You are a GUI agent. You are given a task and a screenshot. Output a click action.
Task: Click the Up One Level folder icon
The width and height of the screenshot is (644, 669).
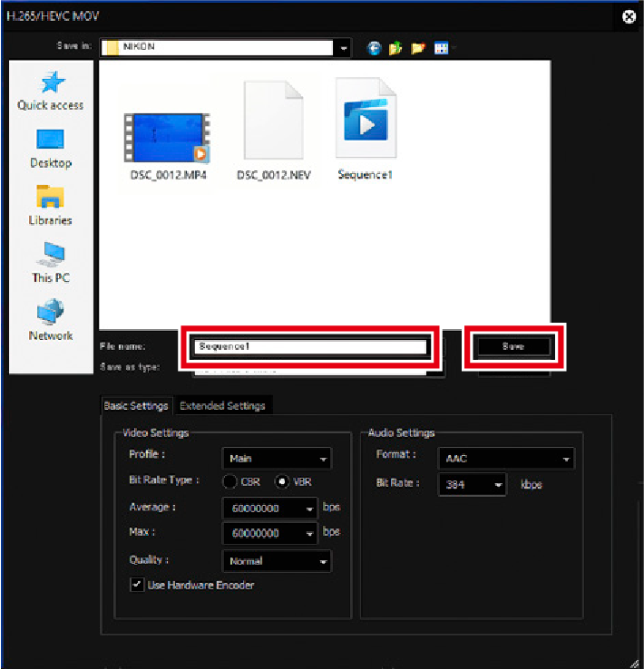pyautogui.click(x=395, y=48)
